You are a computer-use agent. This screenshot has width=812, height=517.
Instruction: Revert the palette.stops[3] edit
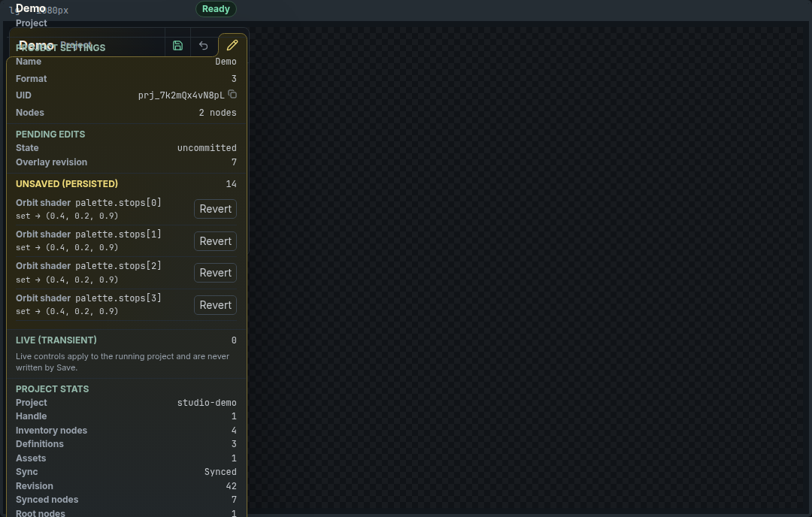click(216, 305)
